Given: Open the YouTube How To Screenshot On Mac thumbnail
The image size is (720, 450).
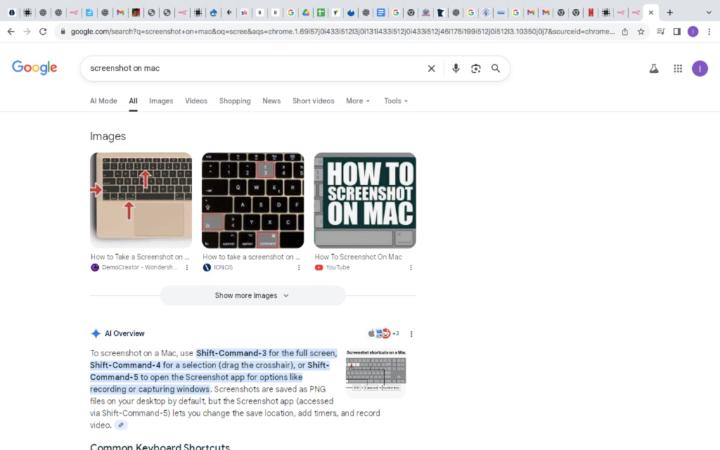Looking at the screenshot, I should pos(365,200).
